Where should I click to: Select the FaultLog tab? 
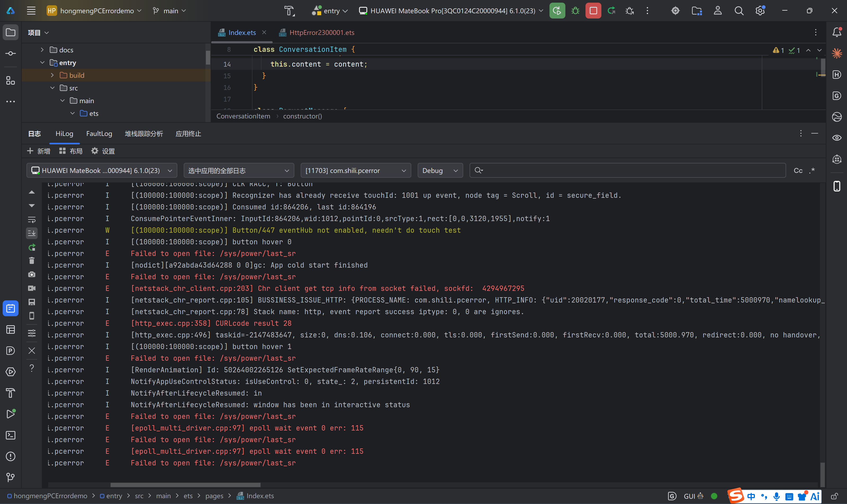(x=99, y=134)
